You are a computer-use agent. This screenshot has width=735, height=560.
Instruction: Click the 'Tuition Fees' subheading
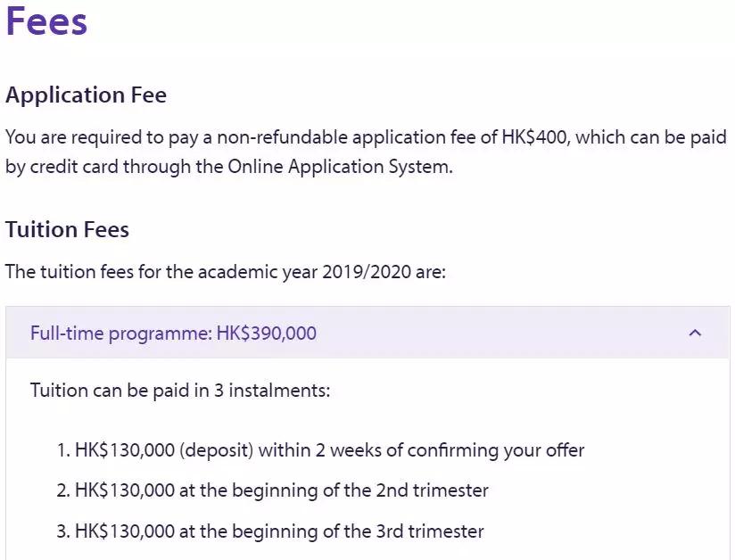(x=67, y=229)
